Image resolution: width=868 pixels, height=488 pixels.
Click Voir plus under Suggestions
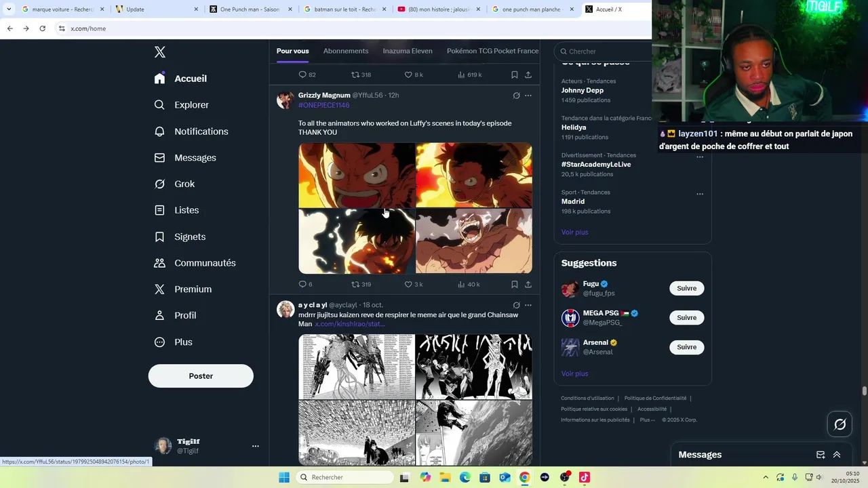coord(574,373)
